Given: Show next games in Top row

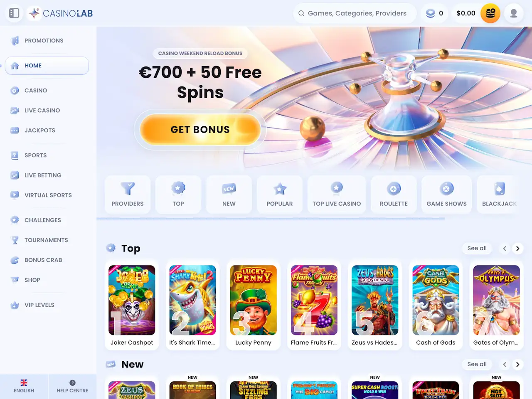Looking at the screenshot, I should pyautogui.click(x=517, y=249).
